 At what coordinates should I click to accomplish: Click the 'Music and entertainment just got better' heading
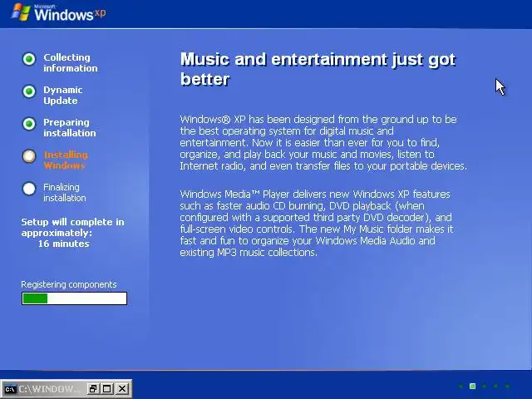[x=318, y=69]
